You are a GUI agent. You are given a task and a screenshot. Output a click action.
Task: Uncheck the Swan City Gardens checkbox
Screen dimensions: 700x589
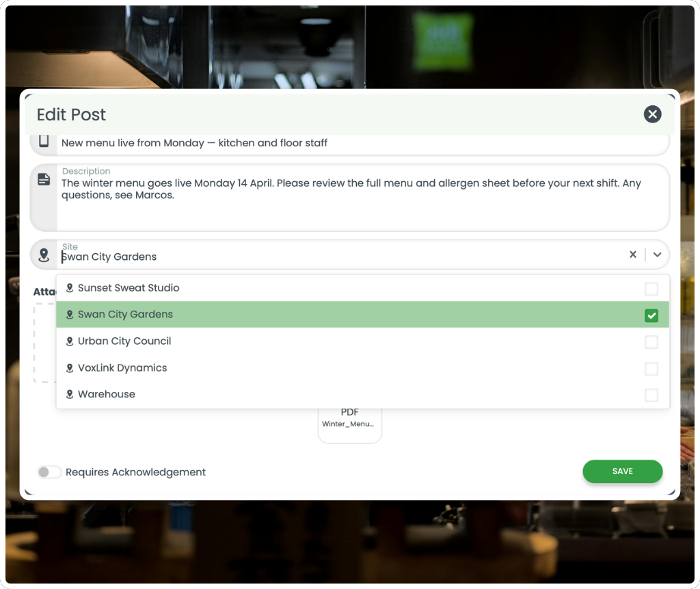[x=651, y=314]
